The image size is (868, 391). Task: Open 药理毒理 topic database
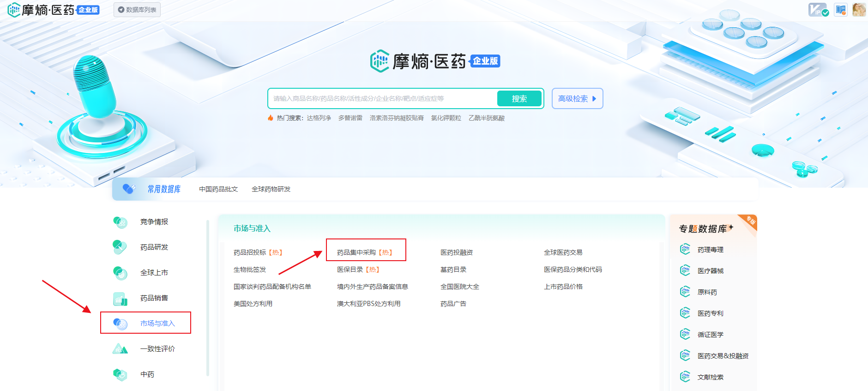tap(711, 250)
